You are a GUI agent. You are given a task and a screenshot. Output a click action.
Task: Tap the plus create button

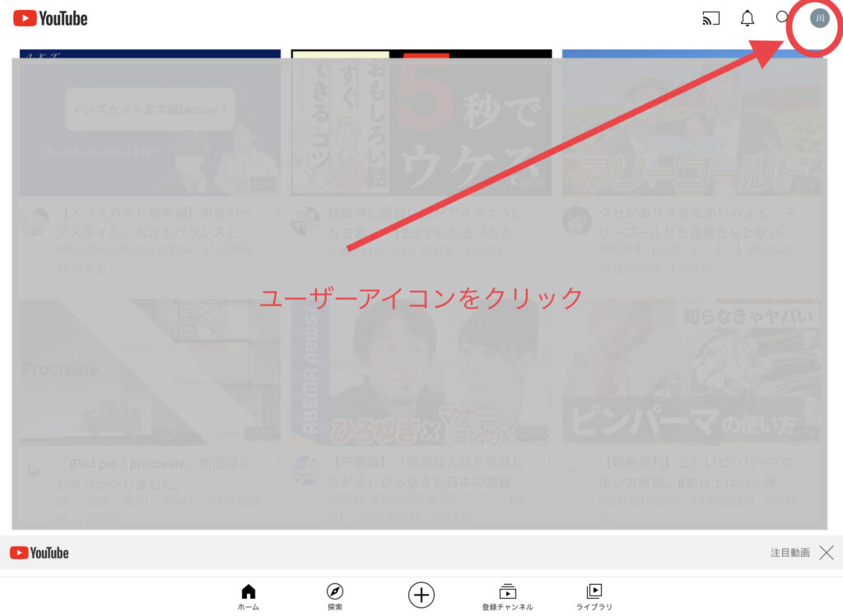421,595
